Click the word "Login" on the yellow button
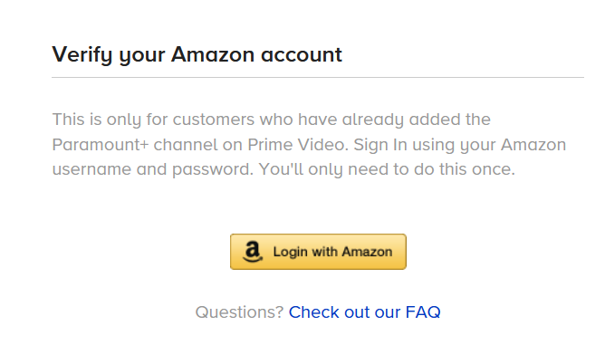The image size is (605, 364). (290, 252)
